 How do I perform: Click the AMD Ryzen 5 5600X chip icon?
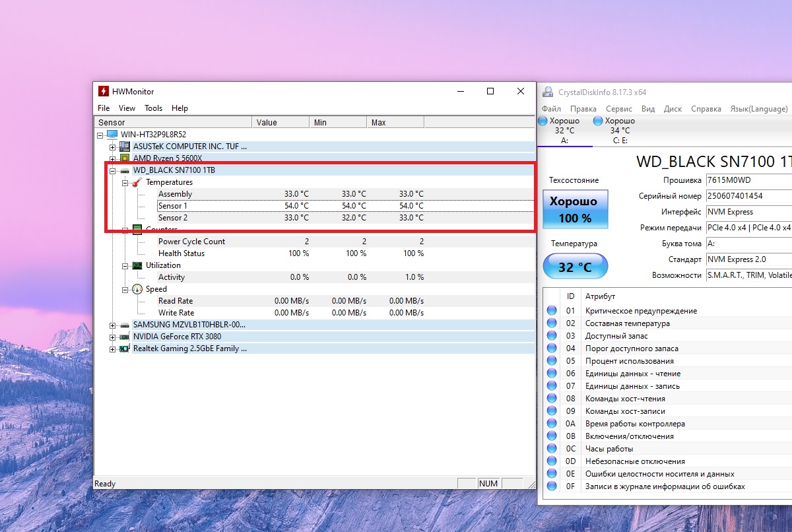click(x=125, y=158)
